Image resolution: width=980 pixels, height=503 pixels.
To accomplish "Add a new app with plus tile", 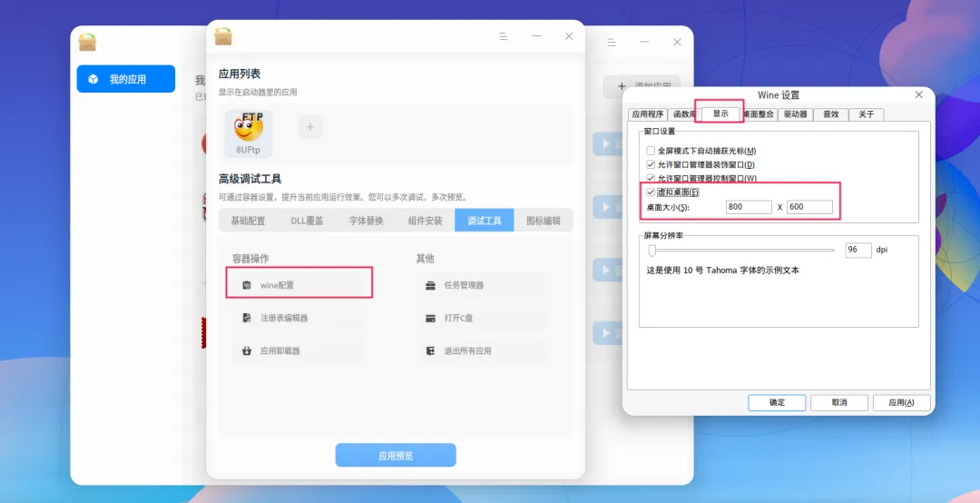I will coord(310,127).
